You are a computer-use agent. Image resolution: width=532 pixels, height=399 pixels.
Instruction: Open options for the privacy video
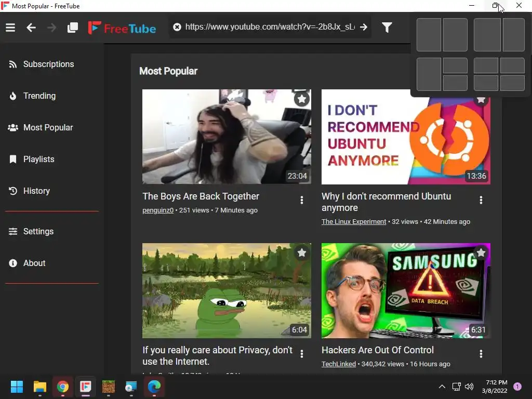[302, 354]
